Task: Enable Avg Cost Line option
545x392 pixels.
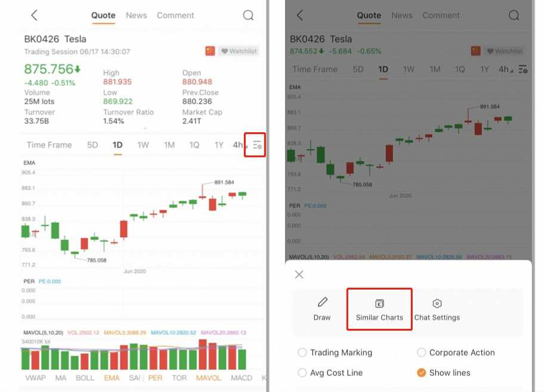Action: [x=302, y=373]
